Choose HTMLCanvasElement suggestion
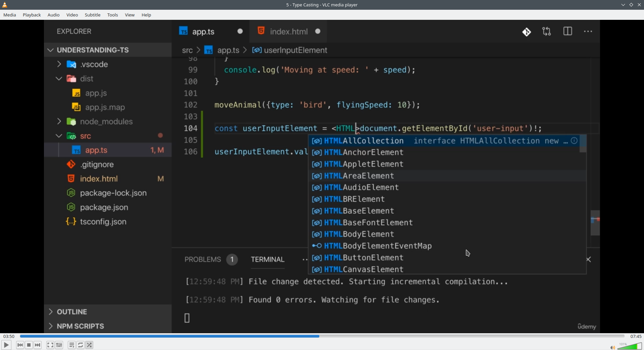The width and height of the screenshot is (644, 350). coord(444,269)
